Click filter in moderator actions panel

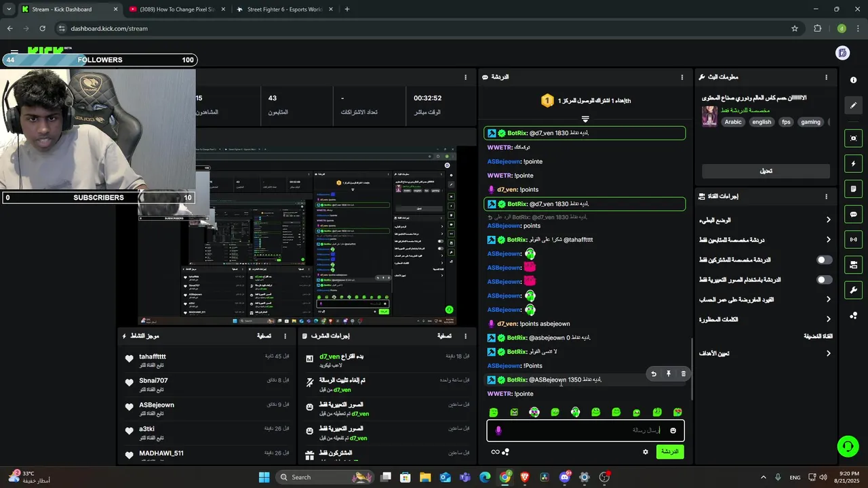(444, 335)
